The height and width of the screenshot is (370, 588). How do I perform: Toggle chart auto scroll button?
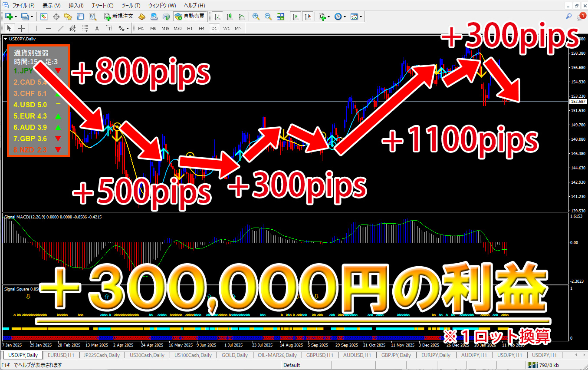click(296, 17)
